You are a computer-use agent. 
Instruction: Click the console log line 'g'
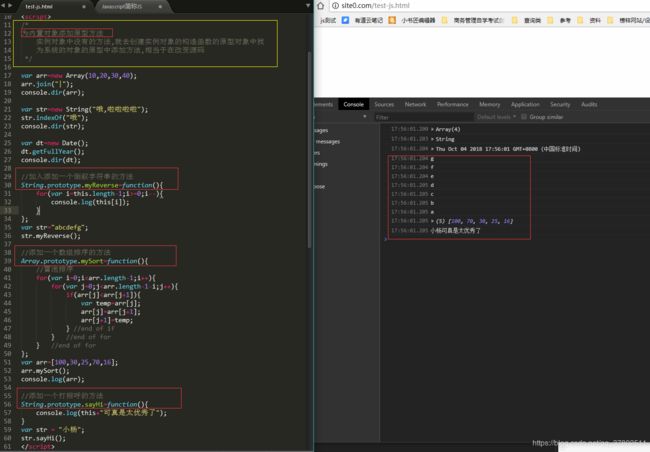point(432,158)
